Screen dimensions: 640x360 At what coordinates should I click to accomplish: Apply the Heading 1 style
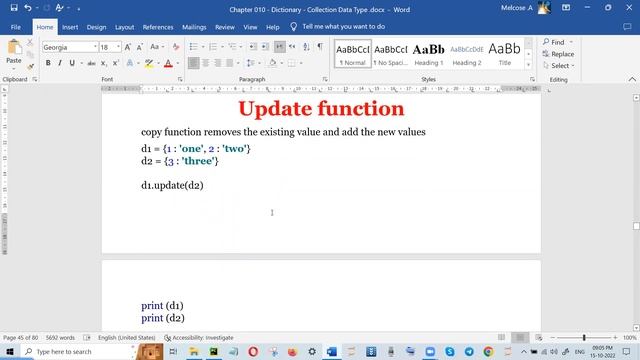coord(429,54)
